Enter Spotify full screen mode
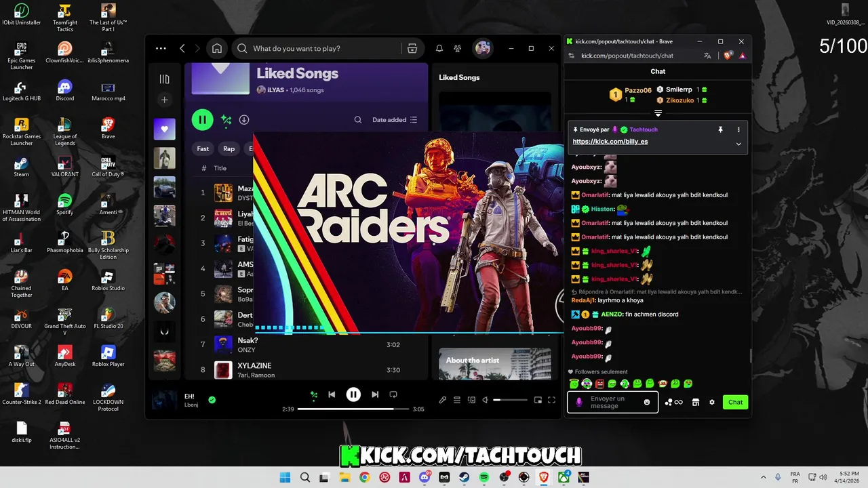 552,400
